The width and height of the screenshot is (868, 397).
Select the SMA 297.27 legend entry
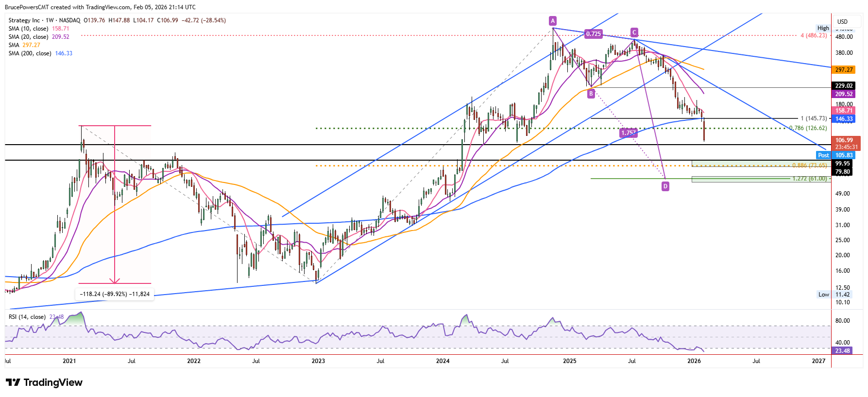click(24, 45)
